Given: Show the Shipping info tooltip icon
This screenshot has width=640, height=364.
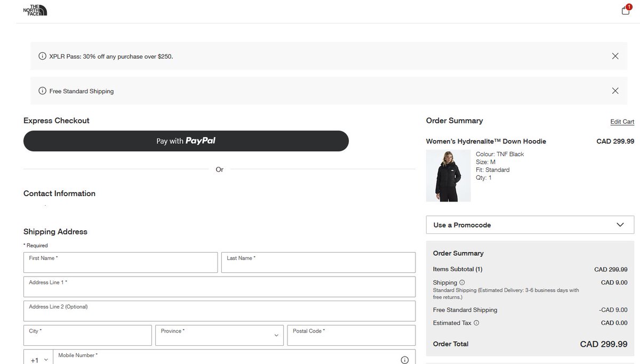Looking at the screenshot, I should click(x=462, y=282).
